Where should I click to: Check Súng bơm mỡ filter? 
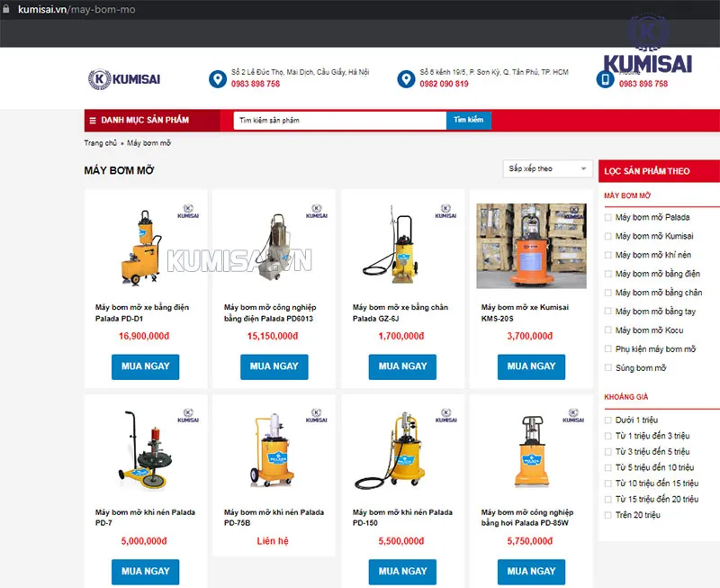[608, 368]
